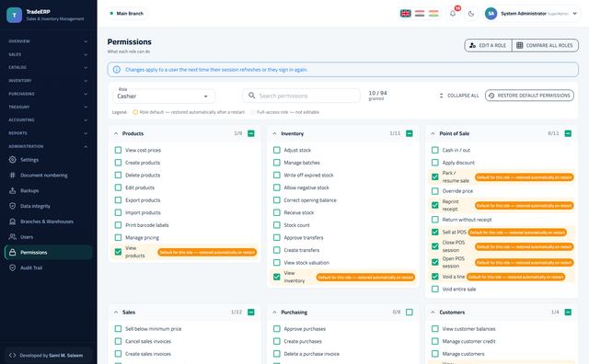The width and height of the screenshot is (589, 364).
Task: Select the Indian flag language
Action: click(433, 14)
